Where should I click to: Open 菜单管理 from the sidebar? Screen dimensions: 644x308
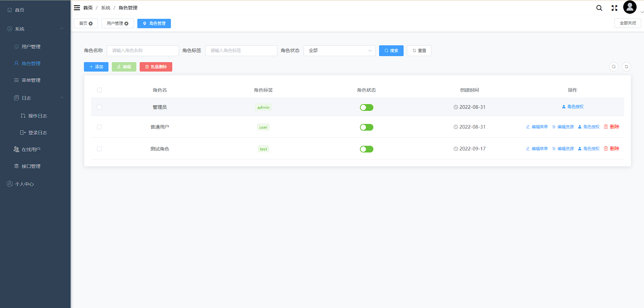point(31,80)
